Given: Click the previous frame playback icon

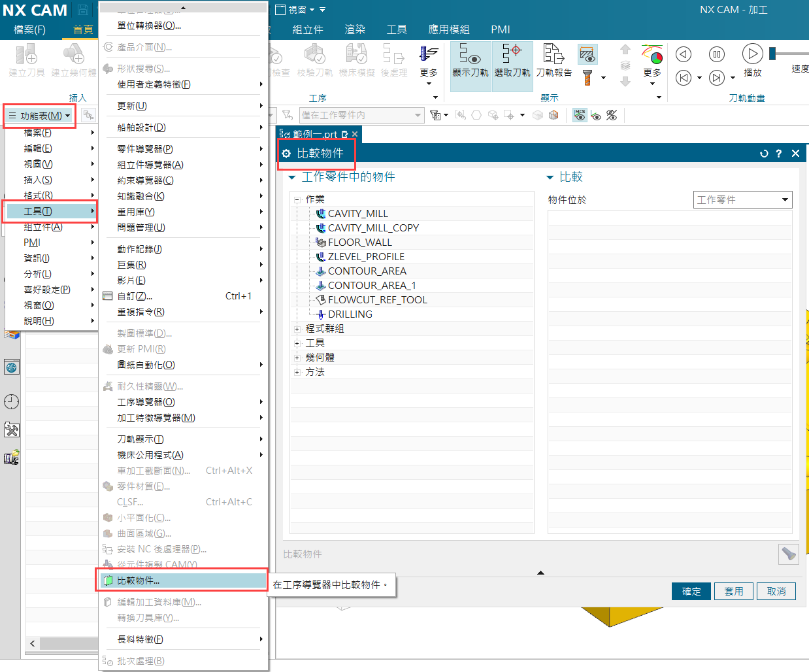Looking at the screenshot, I should click(684, 78).
